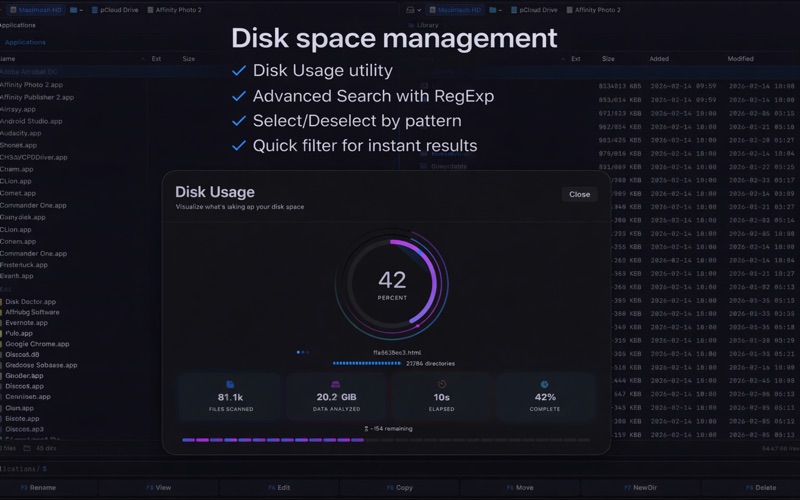This screenshot has height=500, width=800.
Task: Sort by Size column in left pane
Action: coord(189,59)
